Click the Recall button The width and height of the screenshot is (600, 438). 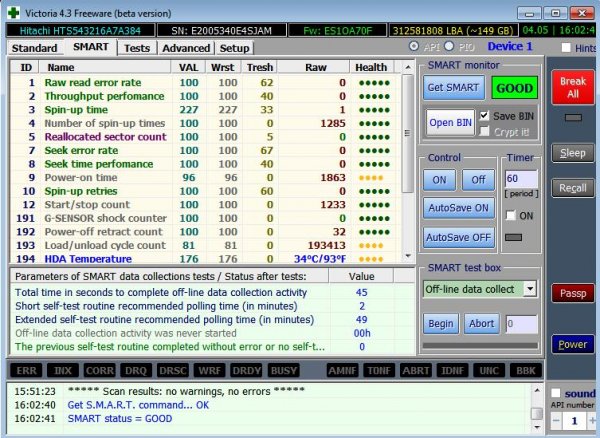point(573,188)
